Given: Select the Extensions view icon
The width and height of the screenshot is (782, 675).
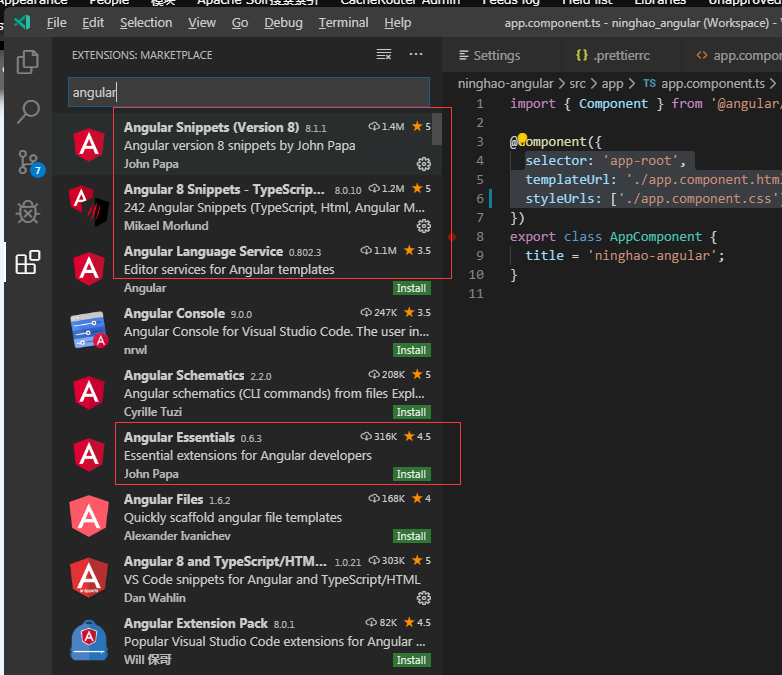Looking at the screenshot, I should tap(27, 262).
